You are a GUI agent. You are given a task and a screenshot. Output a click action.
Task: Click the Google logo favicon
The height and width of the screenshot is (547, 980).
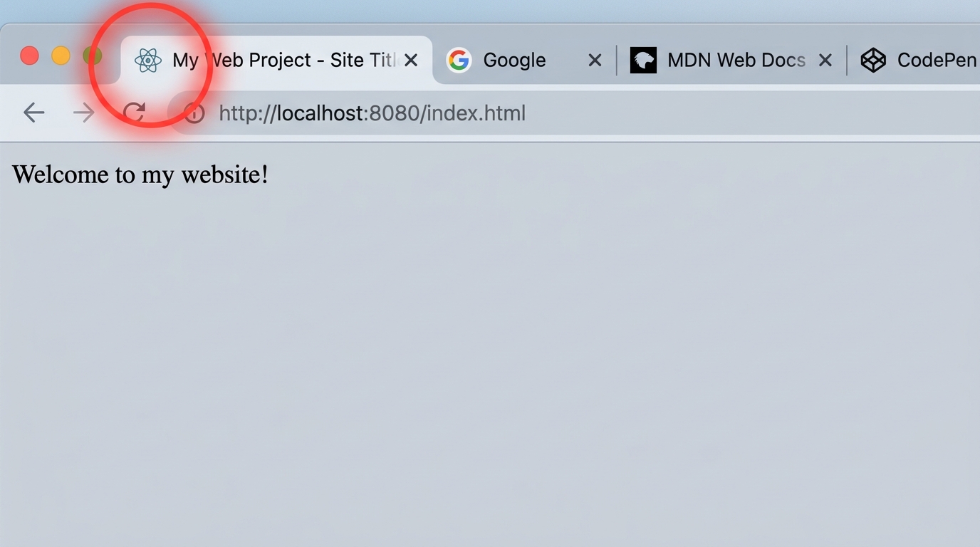pos(459,61)
